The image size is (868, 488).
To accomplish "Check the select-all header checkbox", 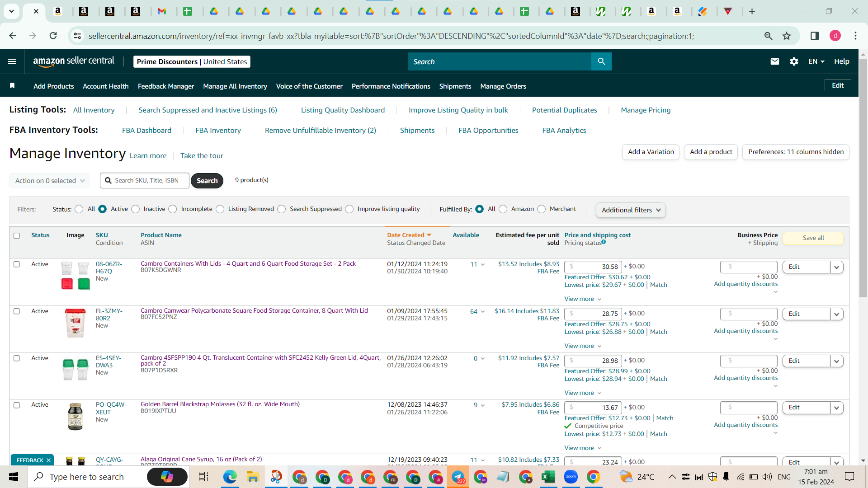I will coord(17,235).
